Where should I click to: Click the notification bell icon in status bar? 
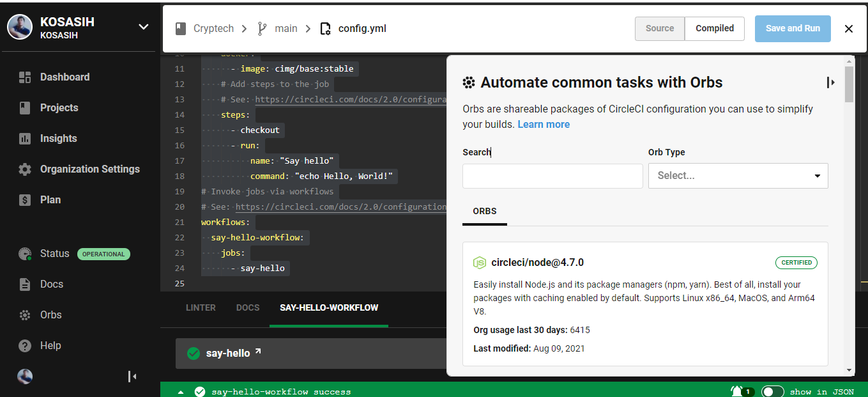coord(736,391)
